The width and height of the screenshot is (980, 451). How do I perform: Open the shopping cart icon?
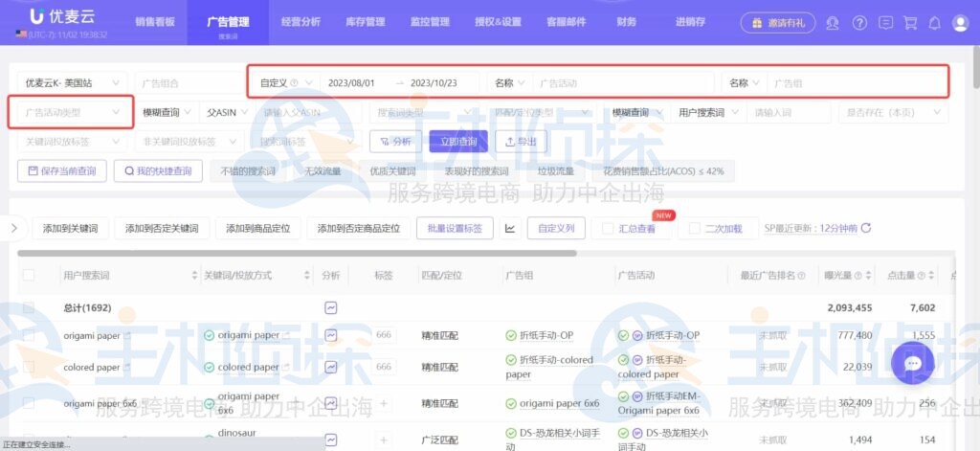coord(910,23)
